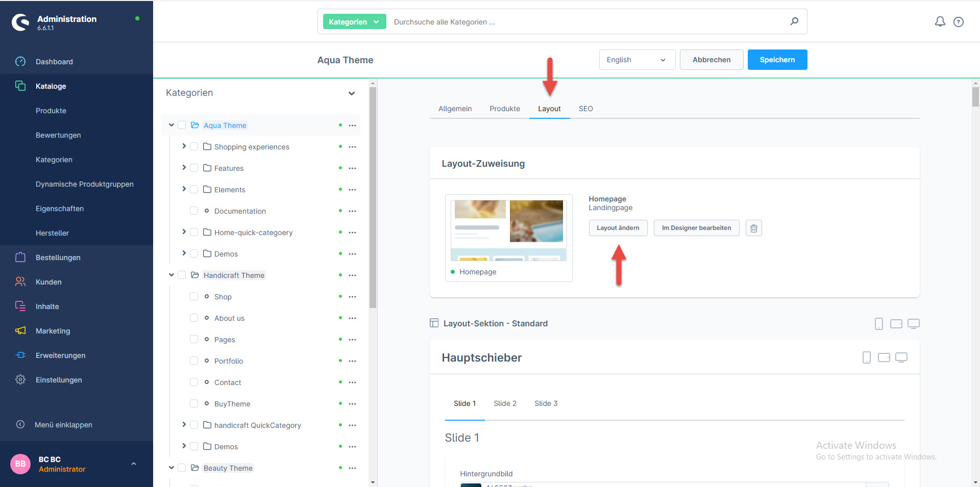Tick the checkbox beside Features
Screen dimensions: 980x487
pyautogui.click(x=194, y=168)
